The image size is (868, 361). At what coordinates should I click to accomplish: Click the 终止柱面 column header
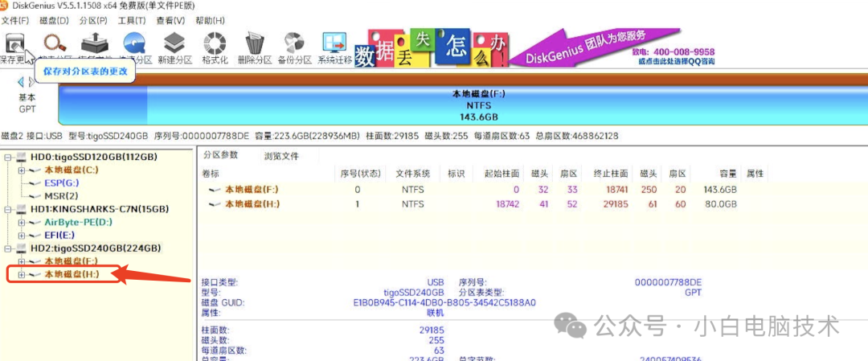(x=610, y=174)
